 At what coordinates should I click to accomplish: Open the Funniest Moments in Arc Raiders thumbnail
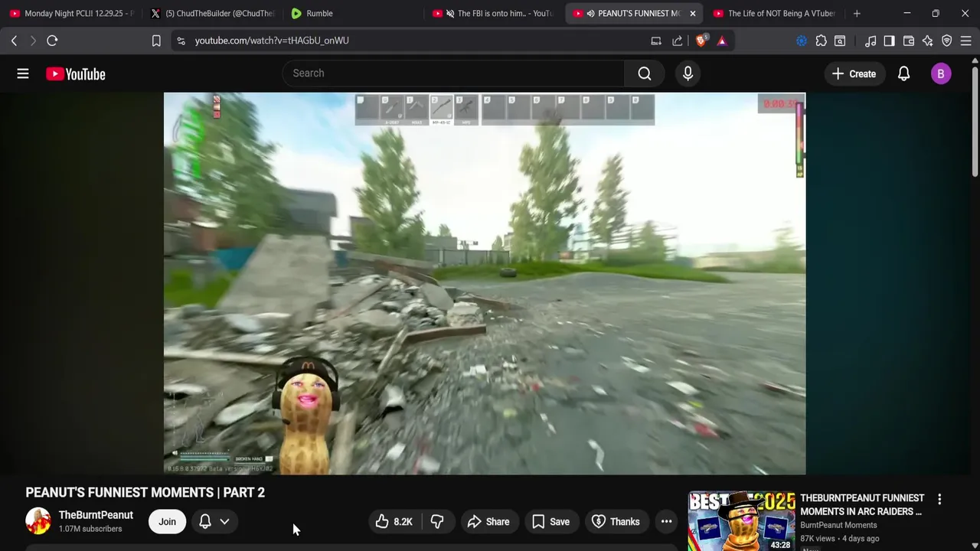pos(742,521)
